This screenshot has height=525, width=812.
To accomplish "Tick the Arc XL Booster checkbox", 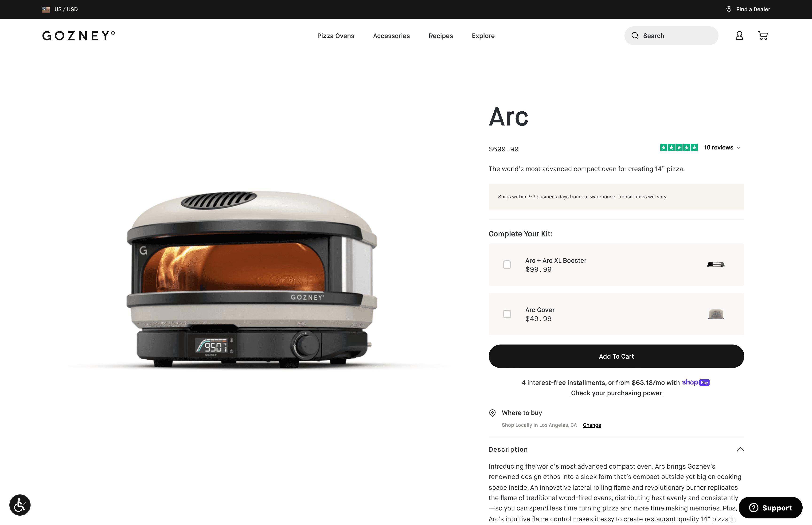I will 507,265.
